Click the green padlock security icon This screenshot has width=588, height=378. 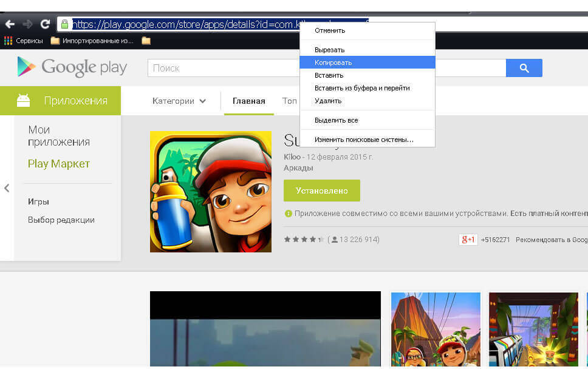[64, 24]
